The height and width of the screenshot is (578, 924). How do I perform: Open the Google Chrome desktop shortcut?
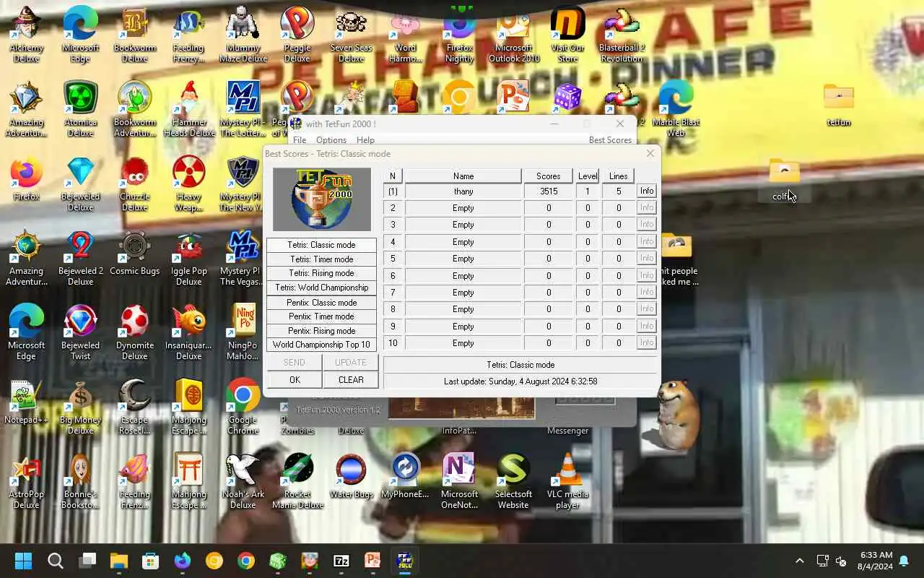click(x=243, y=407)
